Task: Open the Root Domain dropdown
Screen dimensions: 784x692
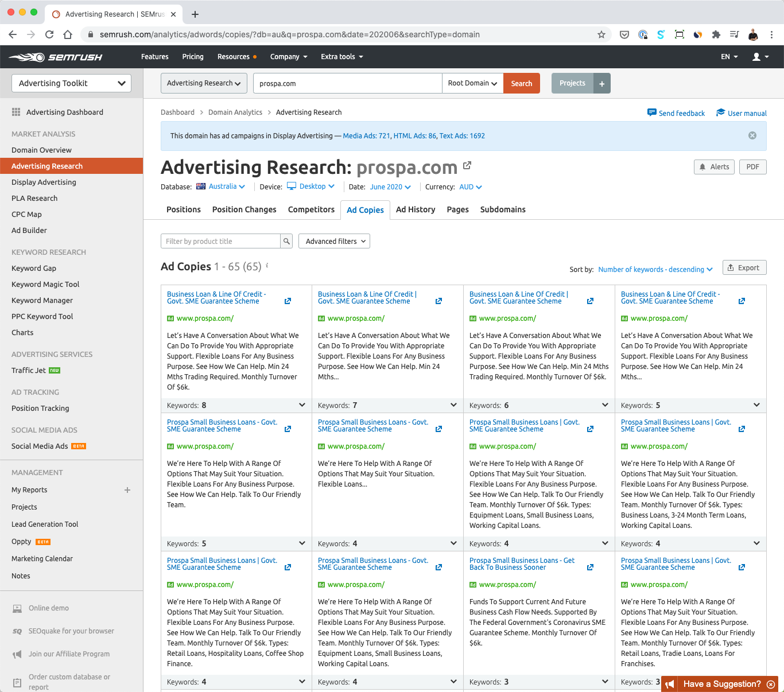Action: [x=472, y=83]
